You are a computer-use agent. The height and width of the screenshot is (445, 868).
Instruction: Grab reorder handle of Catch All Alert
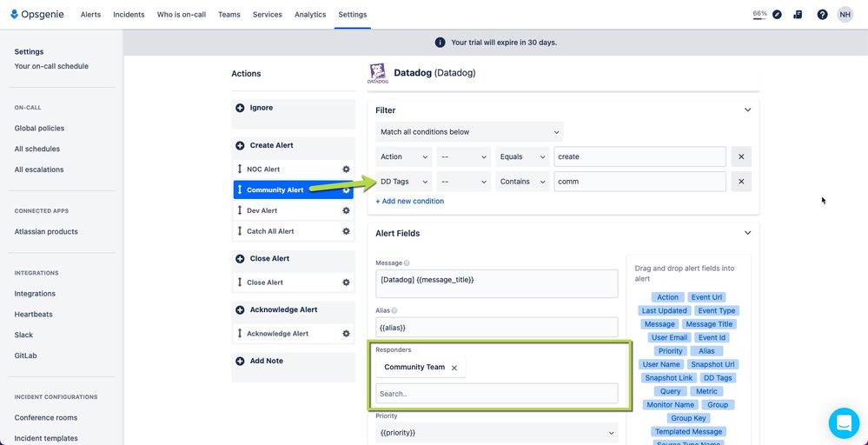pyautogui.click(x=240, y=231)
